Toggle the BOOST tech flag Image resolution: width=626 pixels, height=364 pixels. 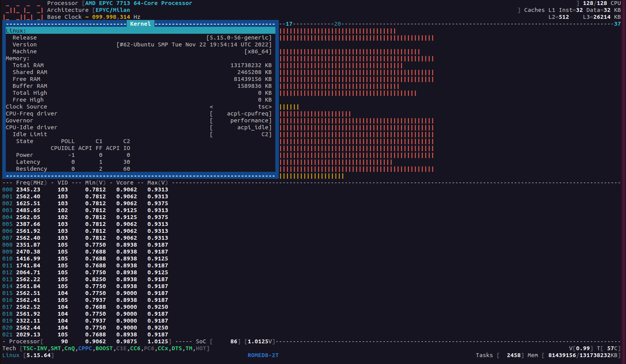tap(104, 348)
